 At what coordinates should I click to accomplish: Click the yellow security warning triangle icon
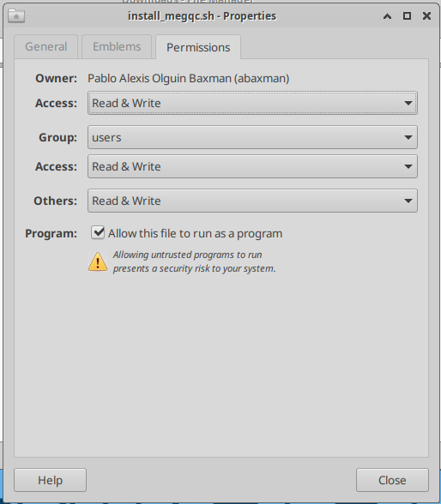coord(98,261)
